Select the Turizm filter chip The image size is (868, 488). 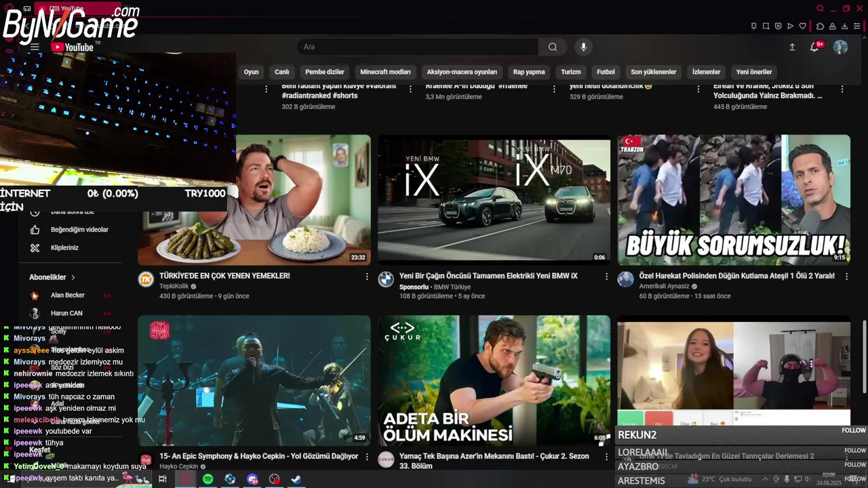pos(571,72)
